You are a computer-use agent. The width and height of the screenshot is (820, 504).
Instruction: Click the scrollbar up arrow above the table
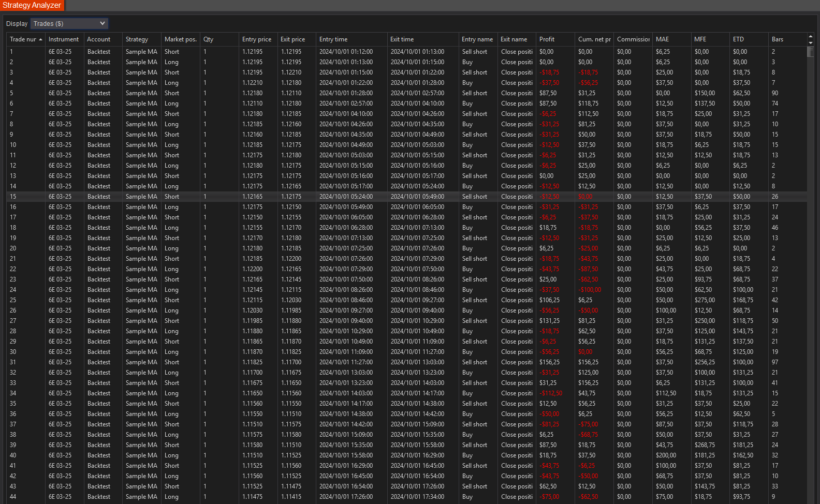[x=811, y=37]
